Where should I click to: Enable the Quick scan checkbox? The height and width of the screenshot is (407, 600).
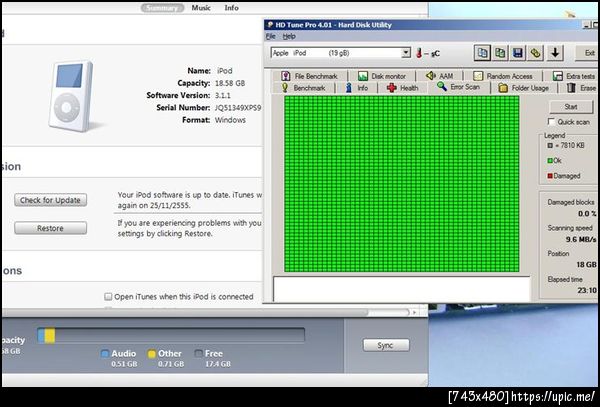pos(551,122)
